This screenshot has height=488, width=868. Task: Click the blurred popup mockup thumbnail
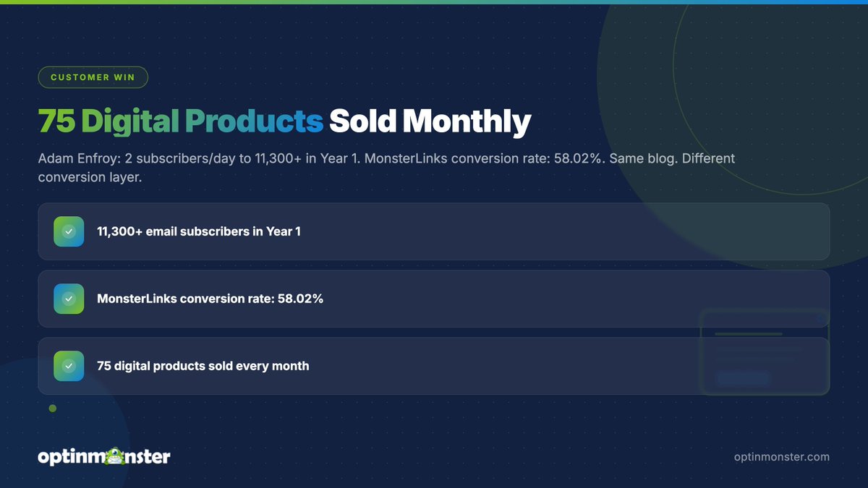(765, 353)
